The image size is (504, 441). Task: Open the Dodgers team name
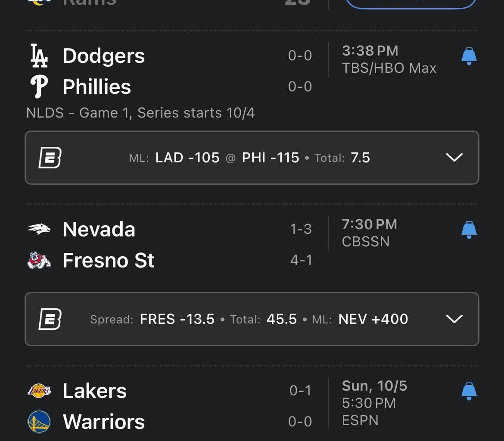coord(104,56)
